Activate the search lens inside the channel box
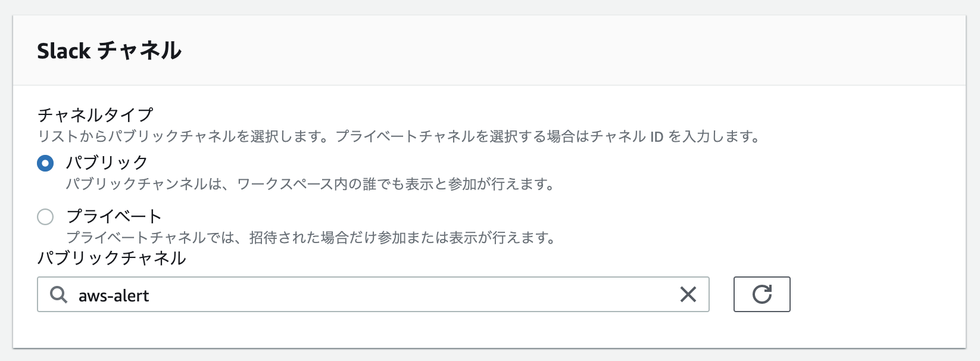 (x=58, y=294)
